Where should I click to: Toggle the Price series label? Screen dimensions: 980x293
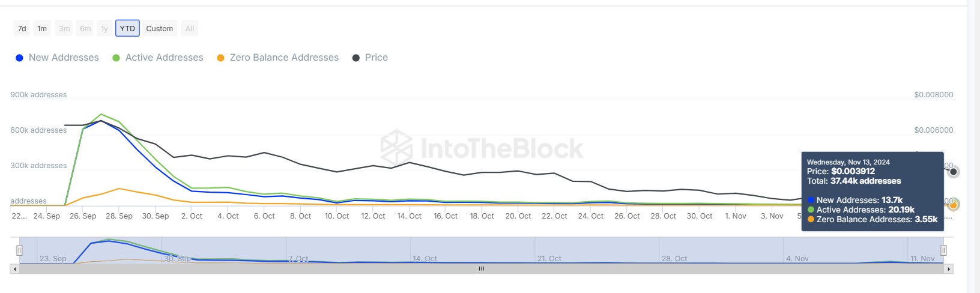[377, 58]
